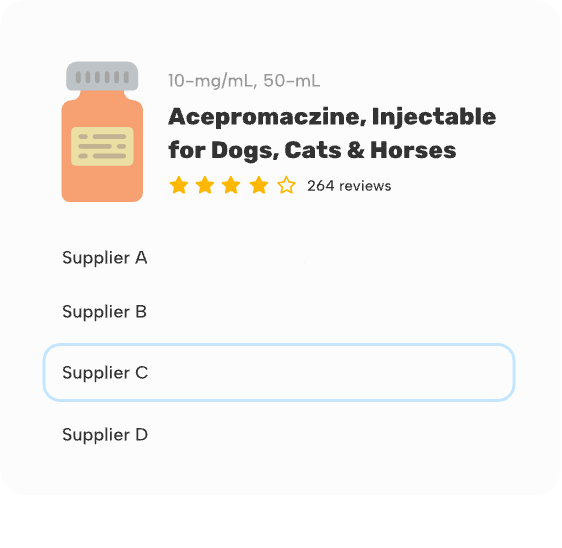This screenshot has height=548, width=562.
Task: Select the third rating star
Action: (231, 185)
